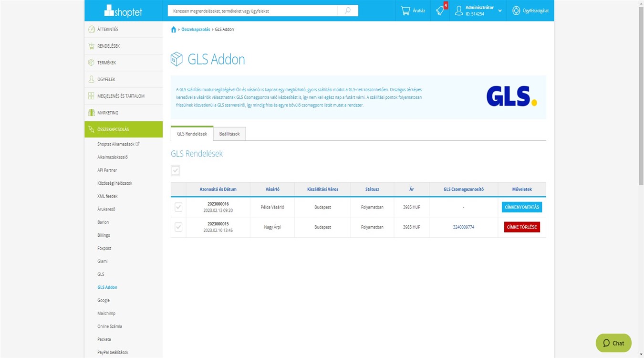644x358 pixels.
Task: Open PayPal beállítások submenu item
Action: click(113, 352)
